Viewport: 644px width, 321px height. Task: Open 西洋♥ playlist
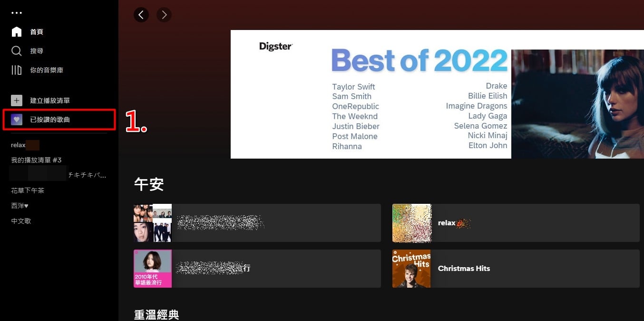[20, 206]
